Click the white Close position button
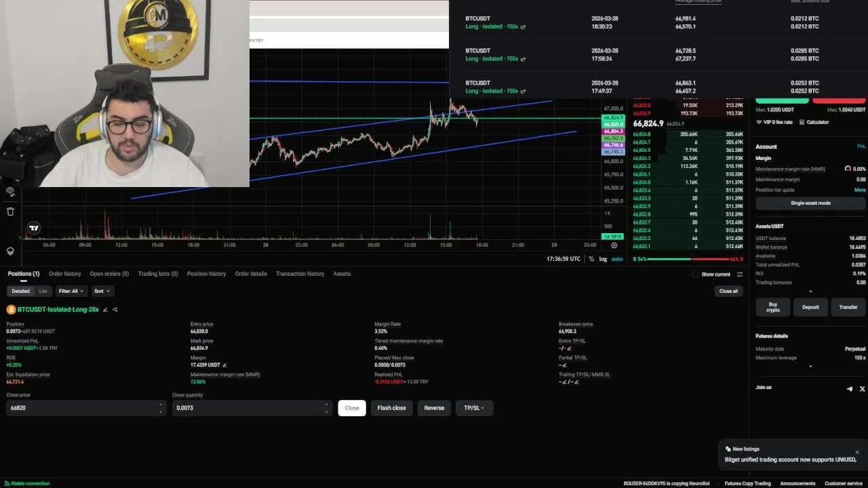 [x=352, y=408]
